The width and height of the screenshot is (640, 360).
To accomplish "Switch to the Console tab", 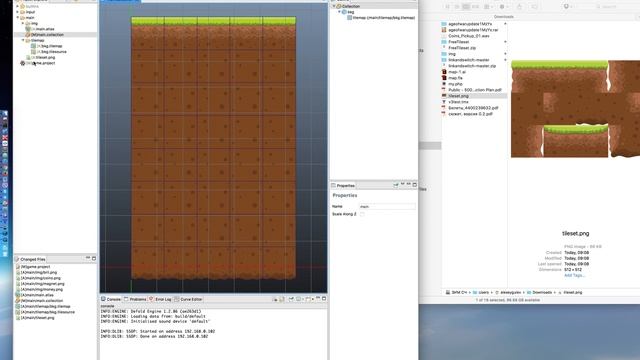I will pos(111,299).
